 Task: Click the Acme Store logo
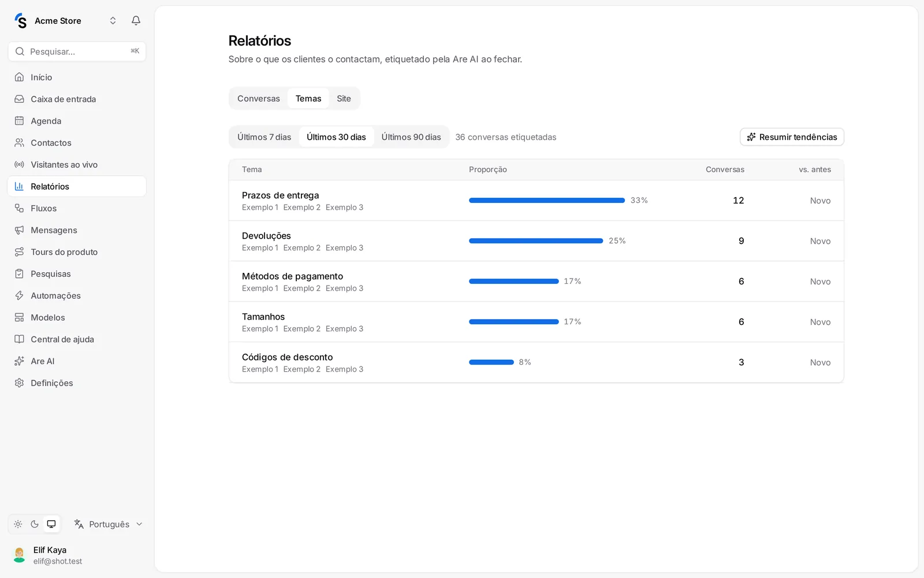21,21
